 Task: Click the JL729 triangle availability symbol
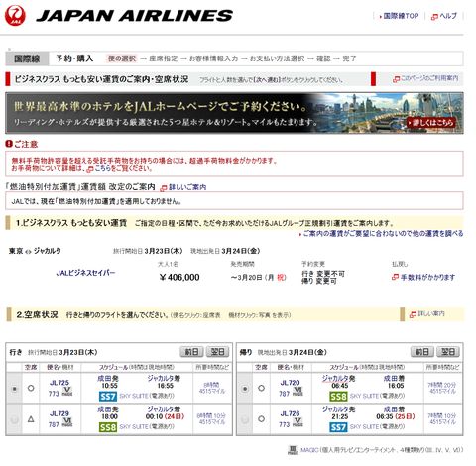(31, 419)
